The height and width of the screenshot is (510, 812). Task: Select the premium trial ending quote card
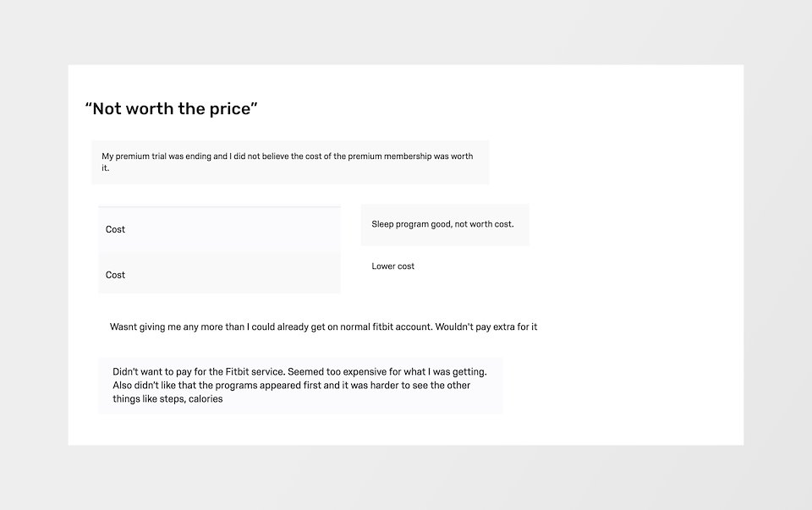[x=290, y=162]
